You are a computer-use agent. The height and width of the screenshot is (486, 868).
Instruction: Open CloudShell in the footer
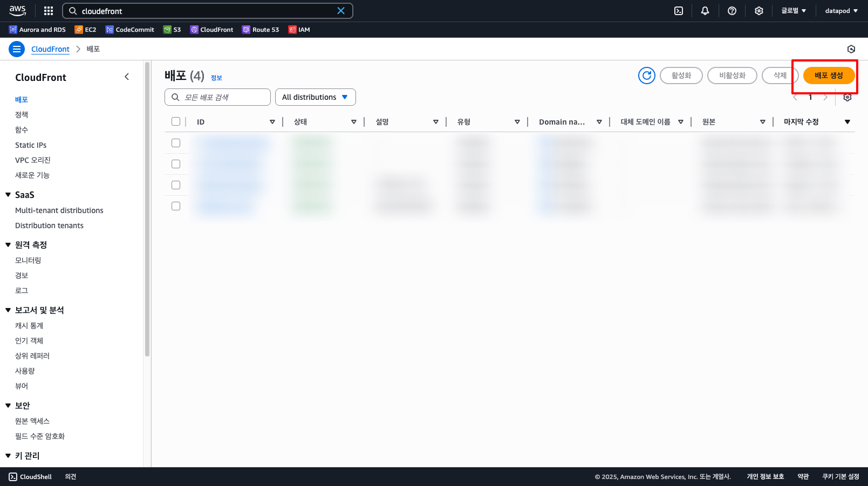point(30,477)
